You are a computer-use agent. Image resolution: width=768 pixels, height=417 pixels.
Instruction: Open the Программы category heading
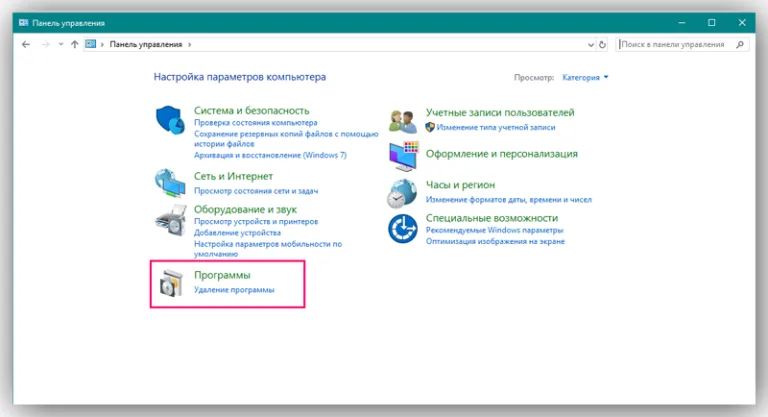222,275
